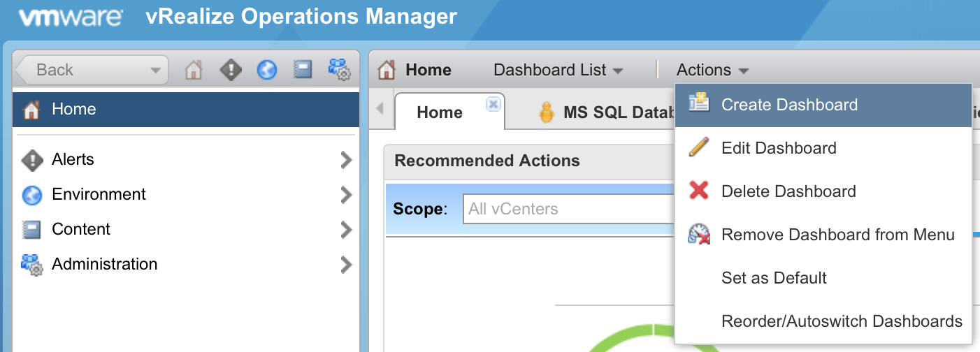Expand the Administration section chevron

(346, 265)
